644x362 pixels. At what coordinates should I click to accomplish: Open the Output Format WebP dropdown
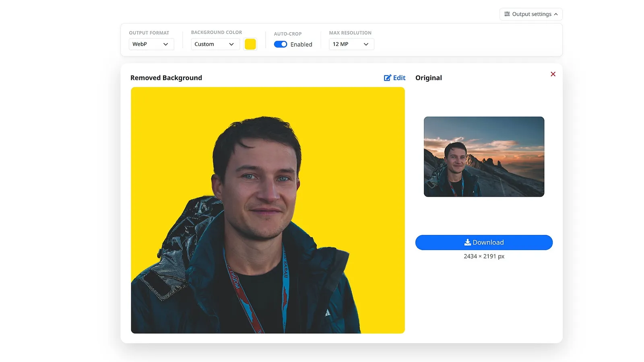click(151, 44)
